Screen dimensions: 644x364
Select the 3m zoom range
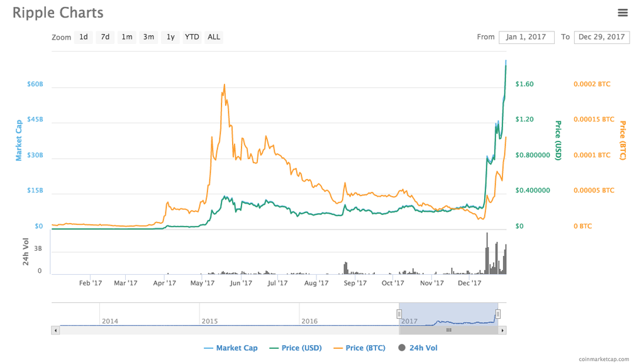(x=148, y=37)
